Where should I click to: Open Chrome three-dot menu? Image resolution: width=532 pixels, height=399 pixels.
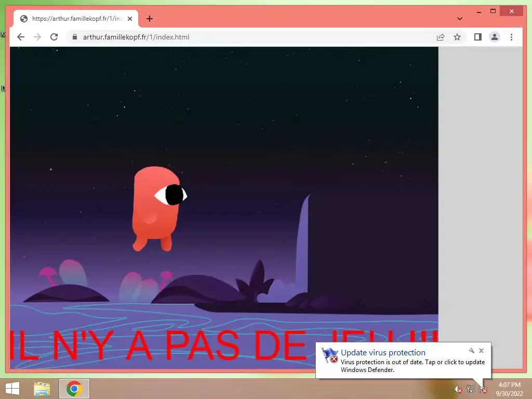pyautogui.click(x=511, y=37)
